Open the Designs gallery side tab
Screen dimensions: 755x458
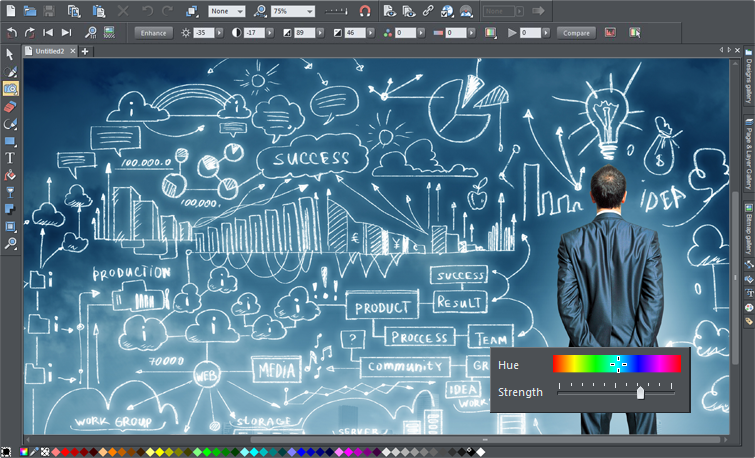749,77
